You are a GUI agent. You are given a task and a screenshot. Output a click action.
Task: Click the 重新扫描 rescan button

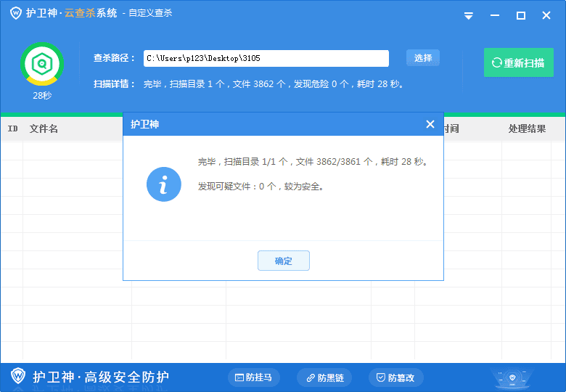point(518,62)
